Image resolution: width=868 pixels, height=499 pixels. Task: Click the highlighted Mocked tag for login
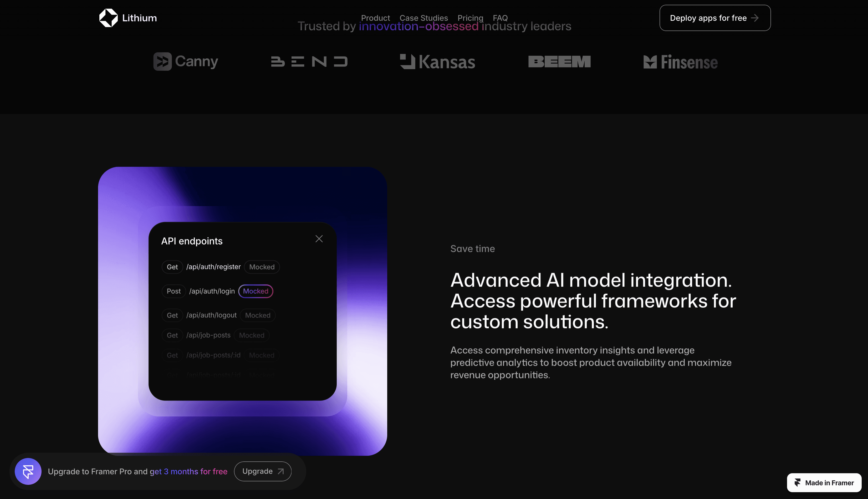(256, 291)
